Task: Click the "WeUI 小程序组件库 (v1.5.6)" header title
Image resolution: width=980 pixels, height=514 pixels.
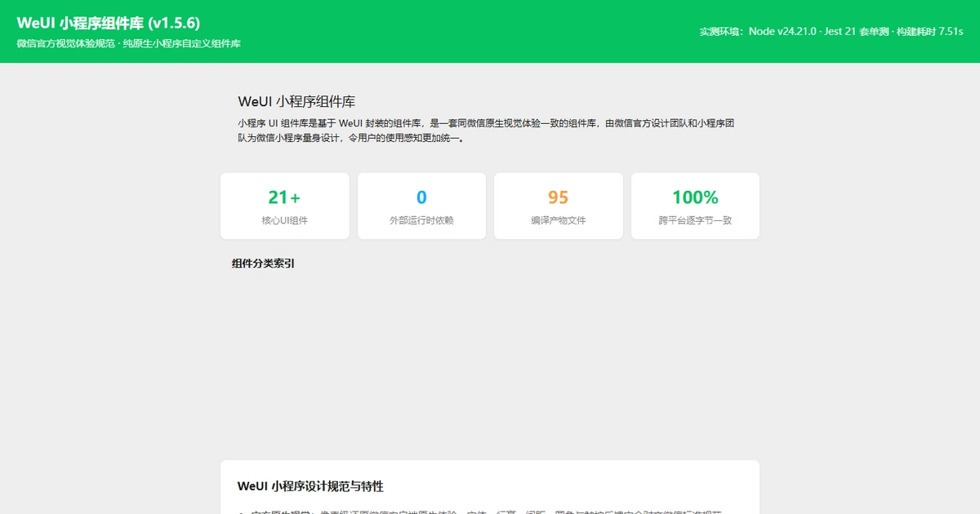Action: coord(109,23)
